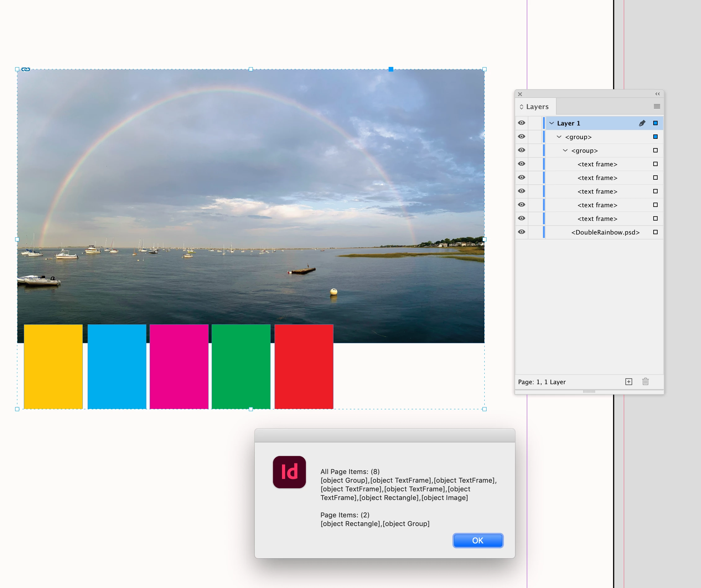Click blue selection square on Layer 1
The width and height of the screenshot is (701, 588).
[655, 123]
